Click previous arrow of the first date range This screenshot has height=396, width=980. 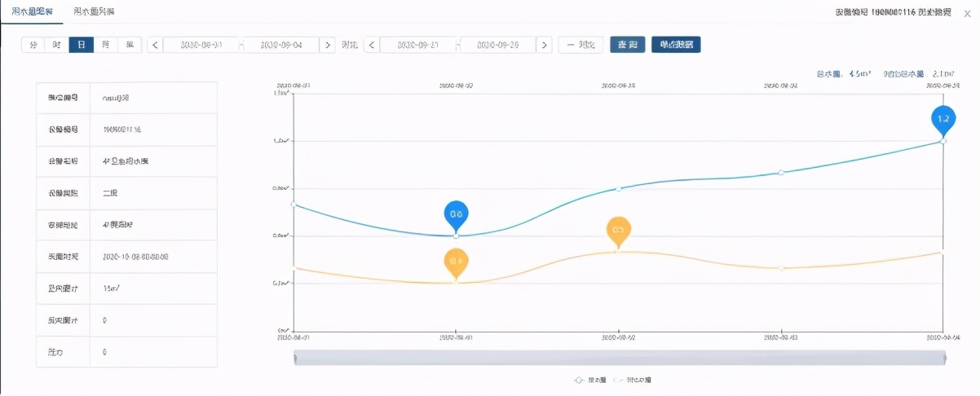155,45
